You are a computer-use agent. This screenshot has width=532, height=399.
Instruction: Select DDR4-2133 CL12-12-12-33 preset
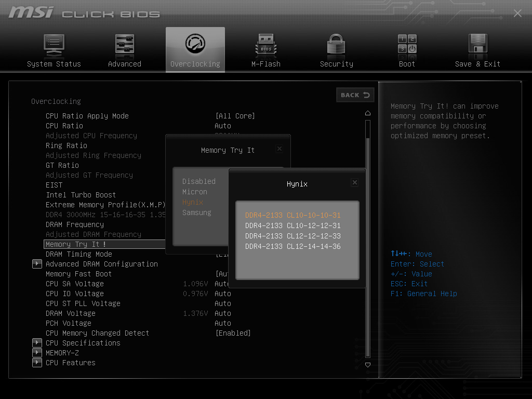(293, 236)
